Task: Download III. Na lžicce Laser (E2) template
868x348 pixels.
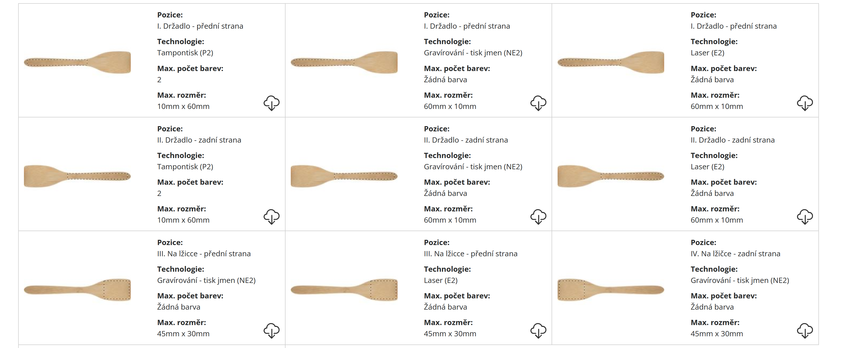Action: (x=538, y=331)
